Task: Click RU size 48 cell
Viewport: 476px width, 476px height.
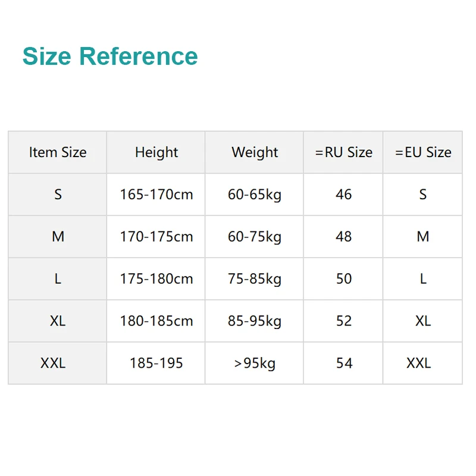Action: pos(343,237)
